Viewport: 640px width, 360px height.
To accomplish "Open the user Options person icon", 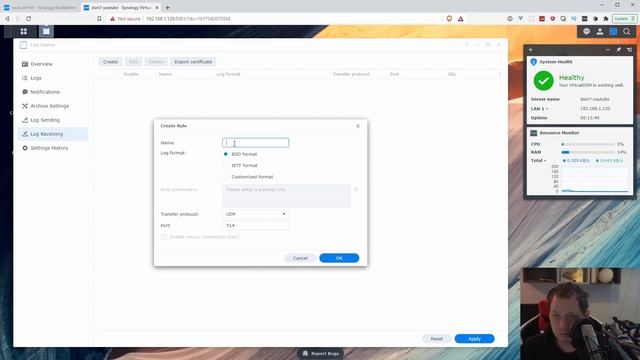I will [600, 31].
